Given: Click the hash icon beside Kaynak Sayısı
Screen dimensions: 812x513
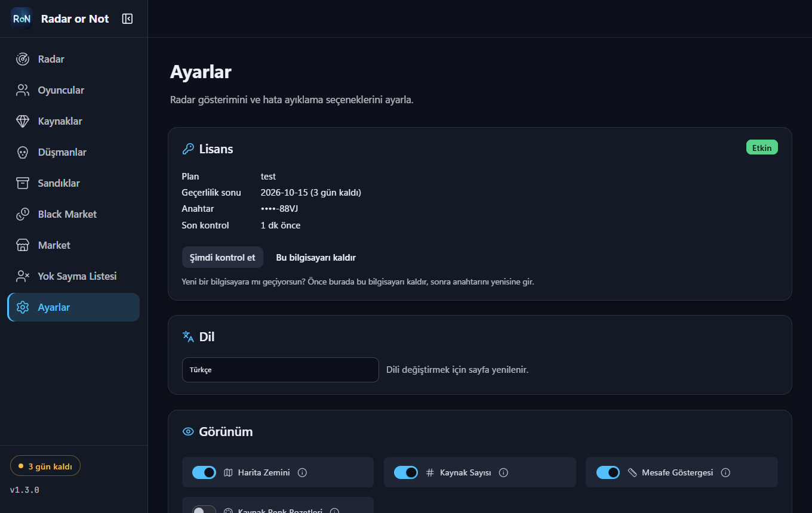Looking at the screenshot, I should pos(430,472).
